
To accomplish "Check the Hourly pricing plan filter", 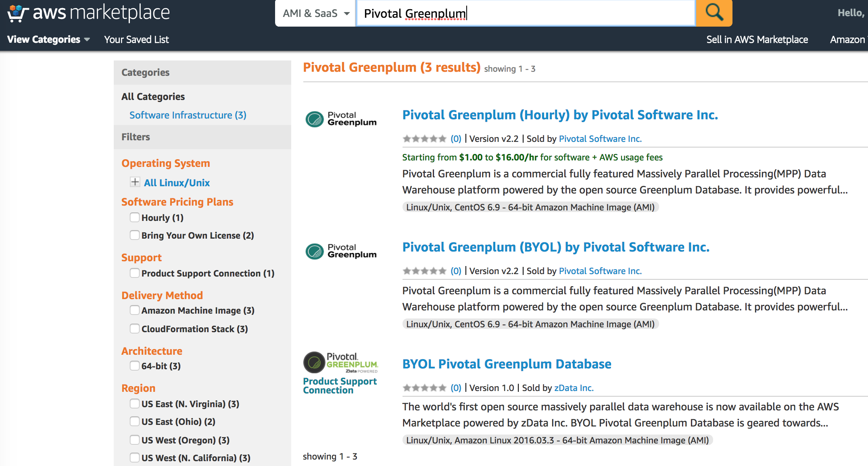I will point(135,218).
